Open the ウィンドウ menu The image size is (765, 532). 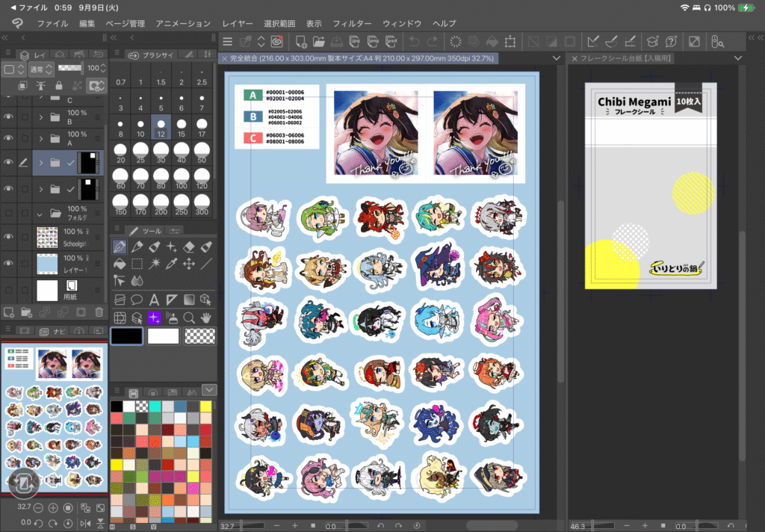point(402,23)
